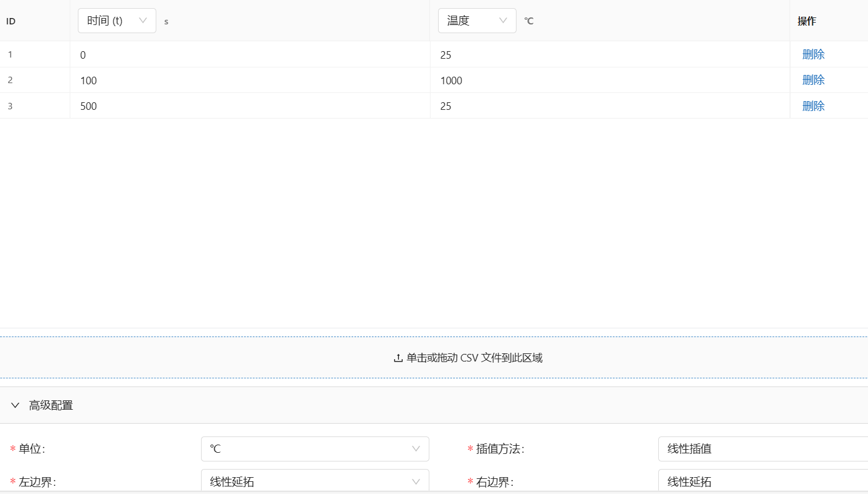Delete row 1 using 删除 link

(x=813, y=55)
